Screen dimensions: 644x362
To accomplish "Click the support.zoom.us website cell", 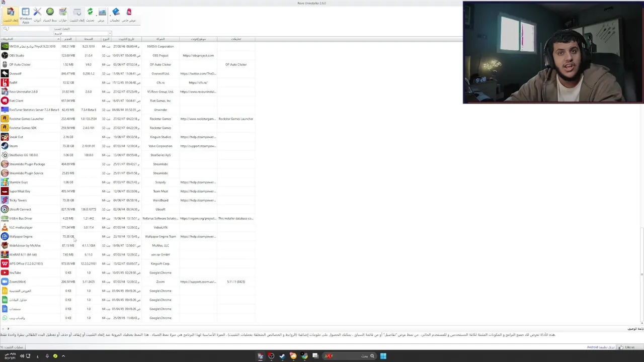I will pos(198,282).
